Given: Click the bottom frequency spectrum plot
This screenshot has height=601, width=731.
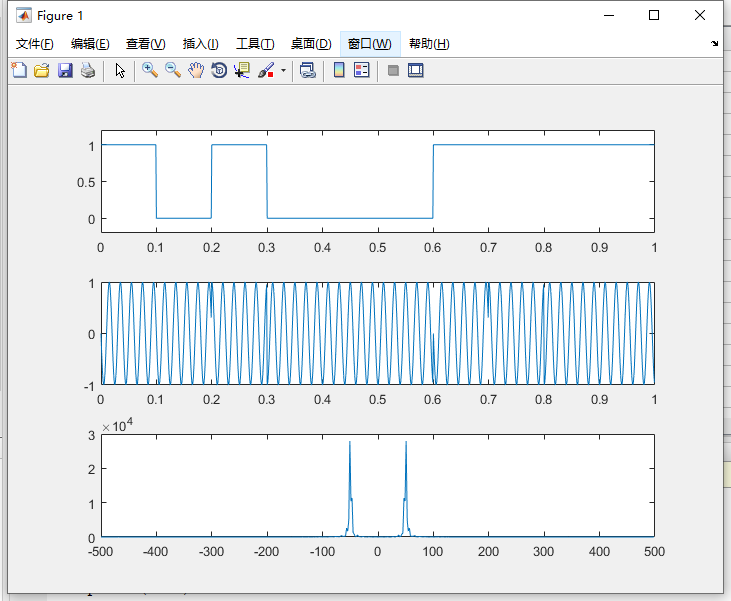Looking at the screenshot, I should (x=378, y=486).
